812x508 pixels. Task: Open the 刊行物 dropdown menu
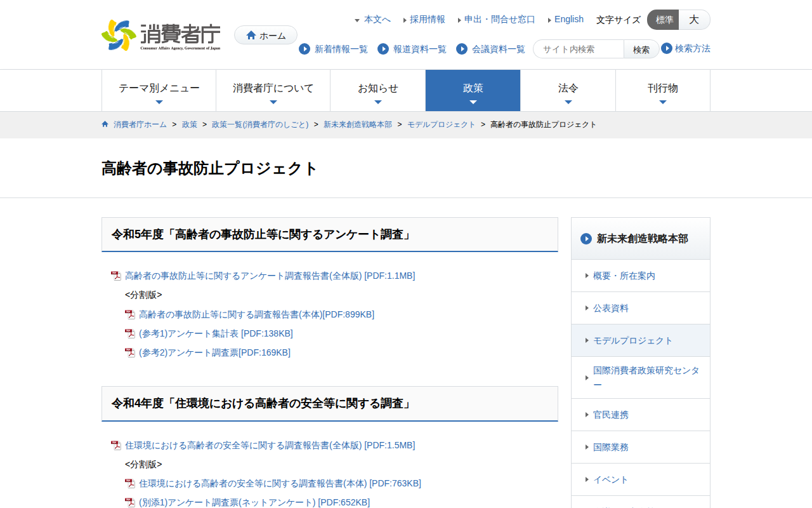[x=662, y=90]
